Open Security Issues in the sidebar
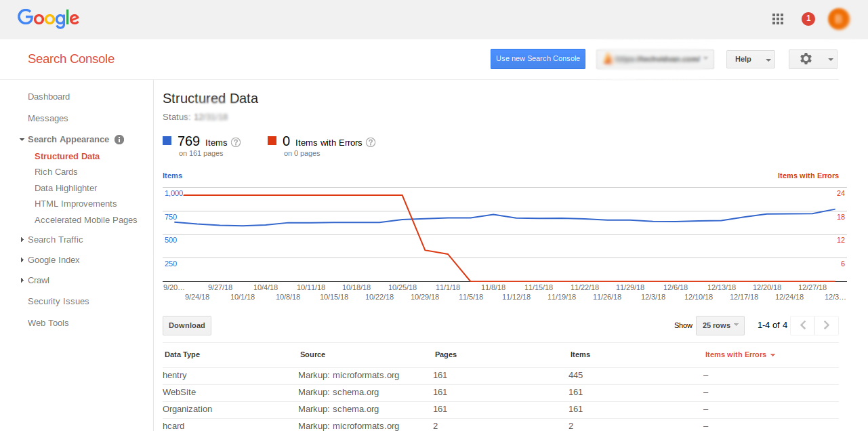 pyautogui.click(x=58, y=302)
